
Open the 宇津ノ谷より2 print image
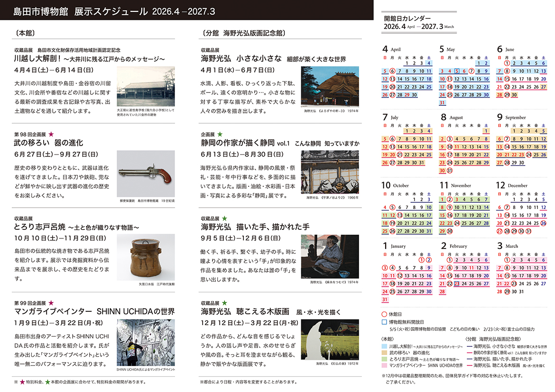(x=330, y=172)
